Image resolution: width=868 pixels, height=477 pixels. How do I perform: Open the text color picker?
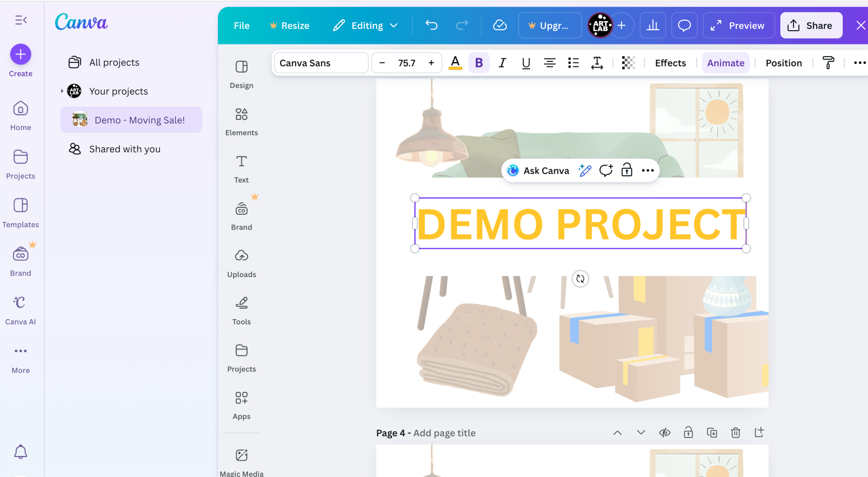455,63
